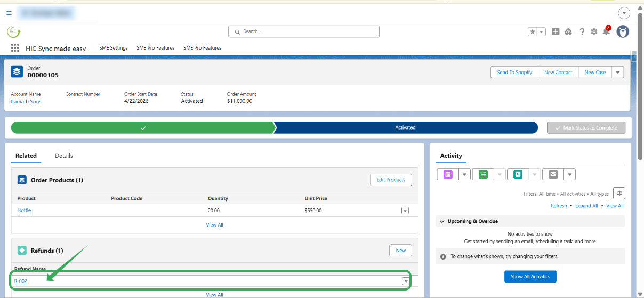The image size is (644, 298).
Task: Open the Kamath Sons account link
Action: pos(26,101)
